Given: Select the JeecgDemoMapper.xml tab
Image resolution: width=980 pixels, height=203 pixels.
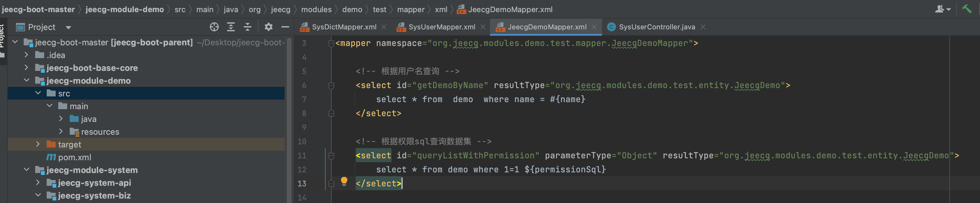Looking at the screenshot, I should (547, 27).
